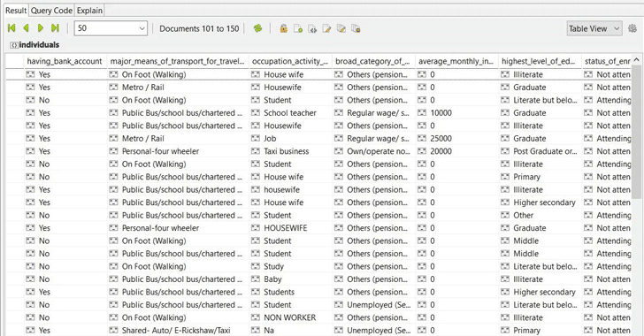
Task: Open the view document JSON icon
Action: [x=312, y=28]
